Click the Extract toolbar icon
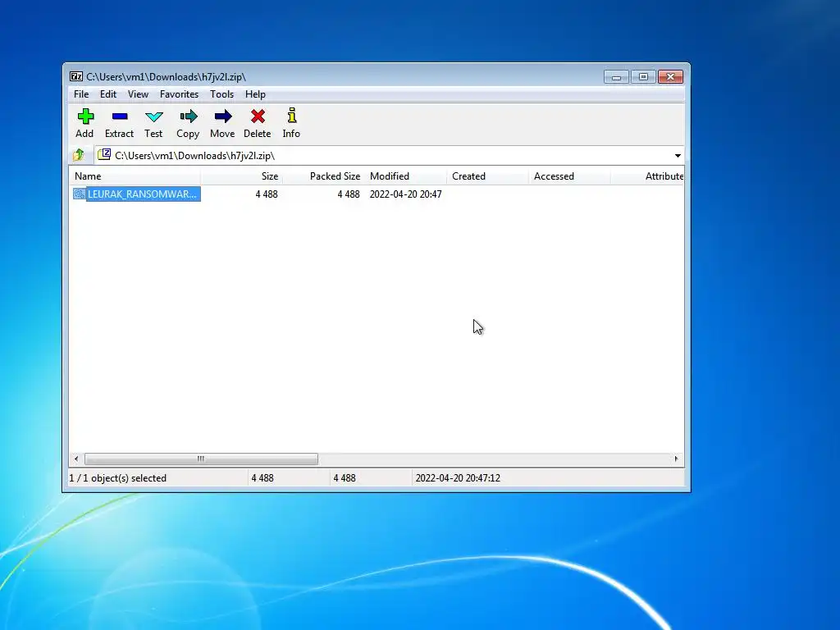Viewport: 840px width, 630px height. [x=120, y=116]
